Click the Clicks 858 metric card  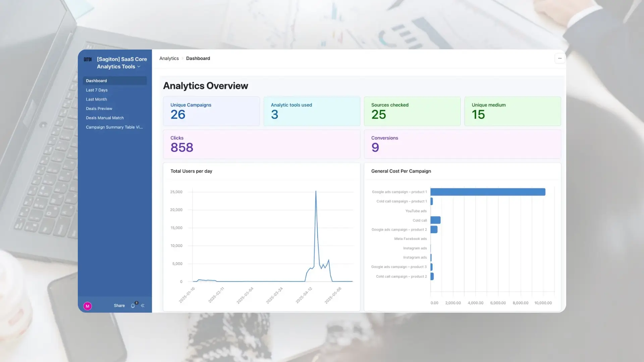point(261,144)
